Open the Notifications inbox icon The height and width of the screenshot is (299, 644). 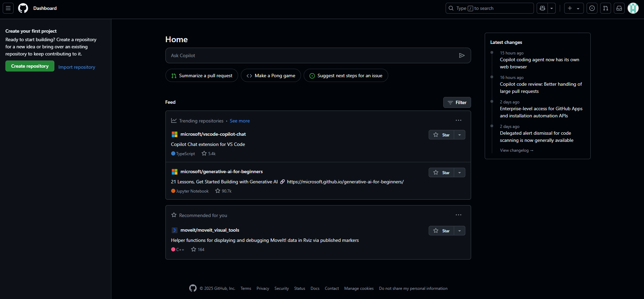click(619, 8)
